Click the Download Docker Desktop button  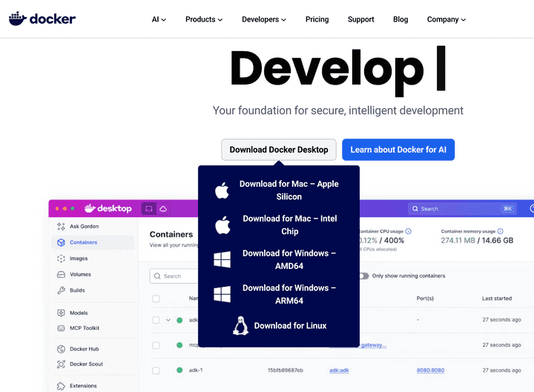point(279,150)
